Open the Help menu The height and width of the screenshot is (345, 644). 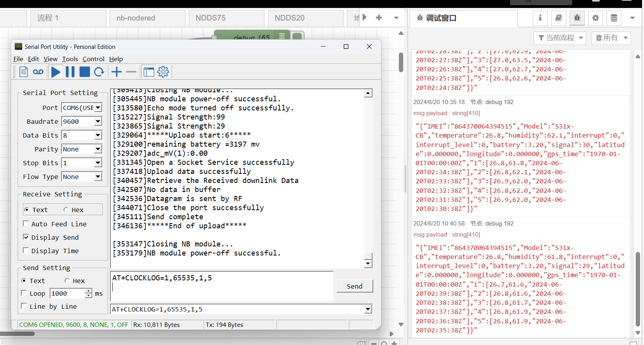coord(116,59)
